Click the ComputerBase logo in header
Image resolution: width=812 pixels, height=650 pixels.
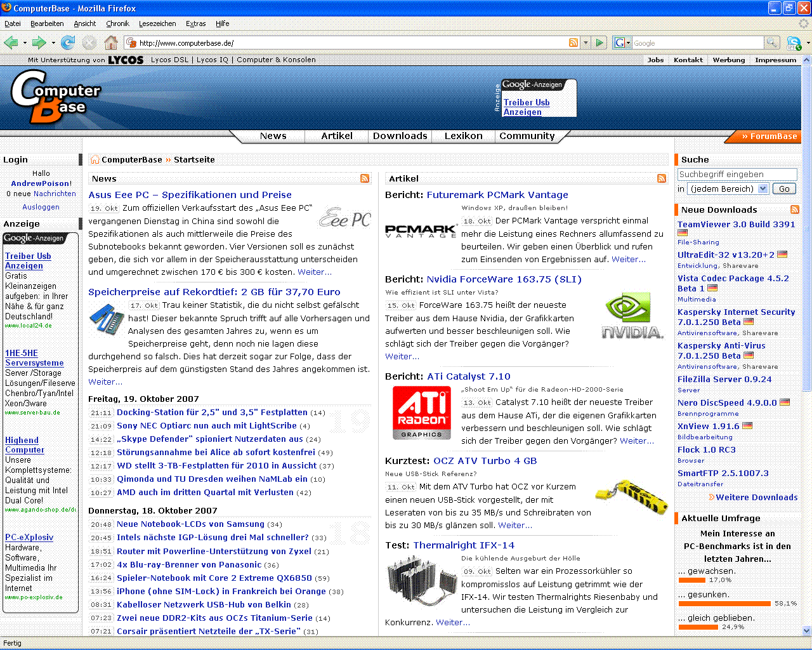(x=56, y=97)
